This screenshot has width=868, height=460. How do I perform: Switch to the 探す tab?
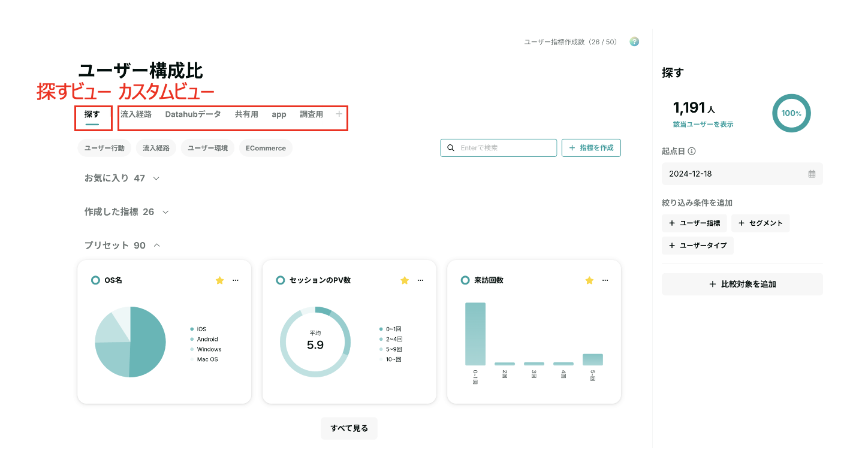(92, 114)
